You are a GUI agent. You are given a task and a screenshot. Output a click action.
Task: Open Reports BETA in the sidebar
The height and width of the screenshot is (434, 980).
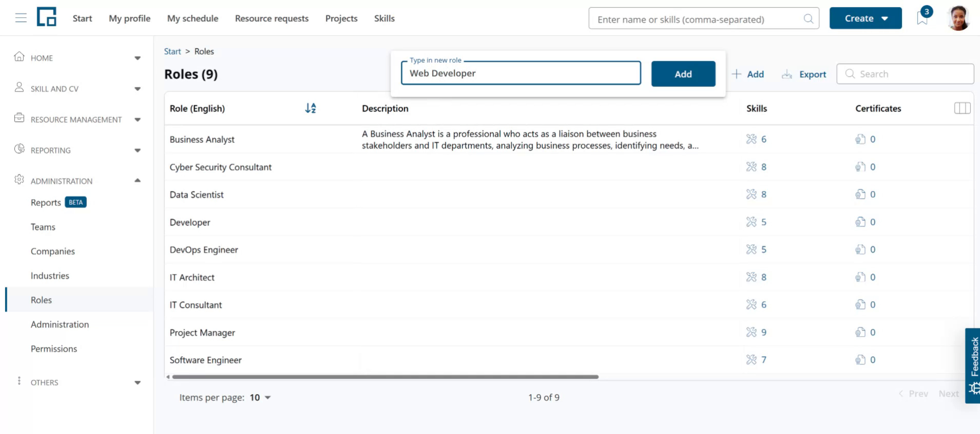click(x=58, y=202)
